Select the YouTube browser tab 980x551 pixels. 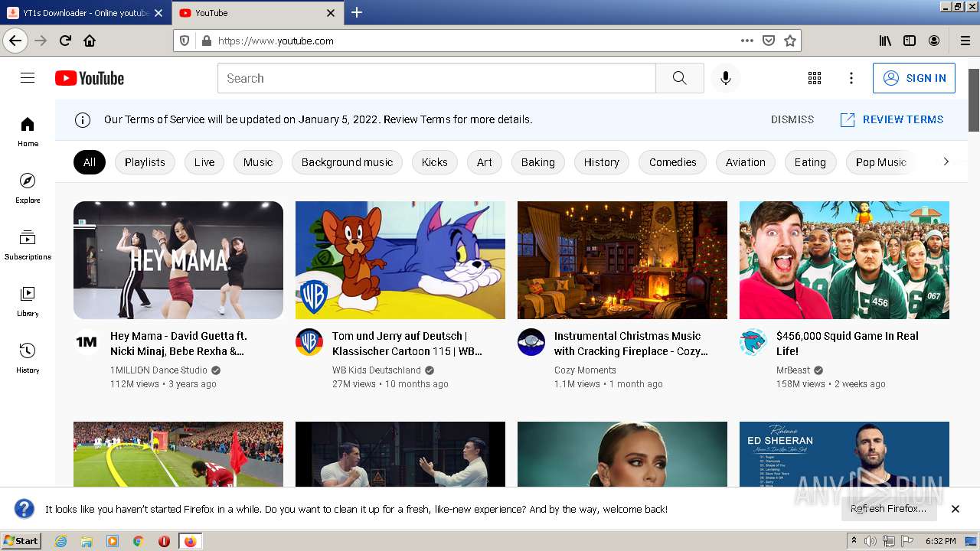258,12
